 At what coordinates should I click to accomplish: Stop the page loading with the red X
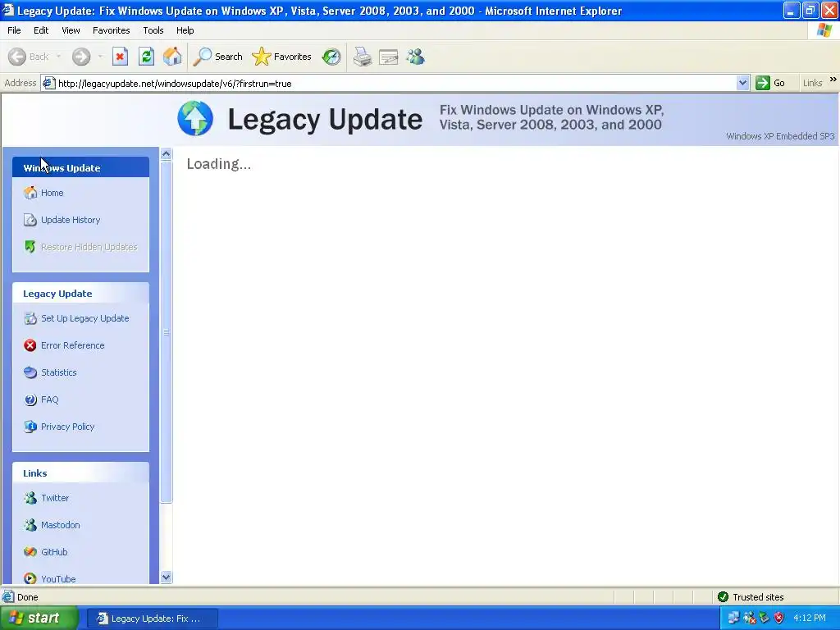(x=120, y=57)
